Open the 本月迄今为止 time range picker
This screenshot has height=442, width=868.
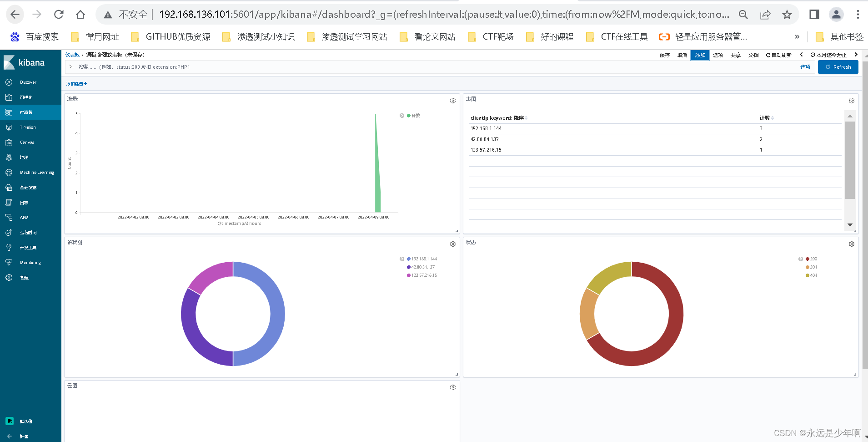[x=828, y=55]
